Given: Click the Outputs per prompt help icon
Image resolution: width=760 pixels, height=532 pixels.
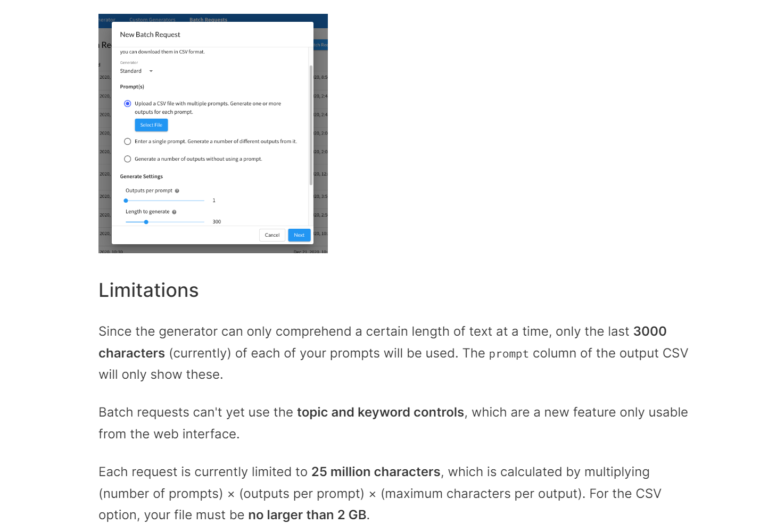Looking at the screenshot, I should coord(177,190).
